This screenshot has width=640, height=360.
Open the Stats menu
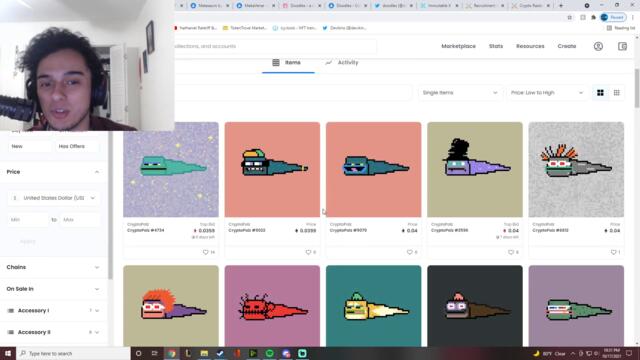pyautogui.click(x=496, y=46)
